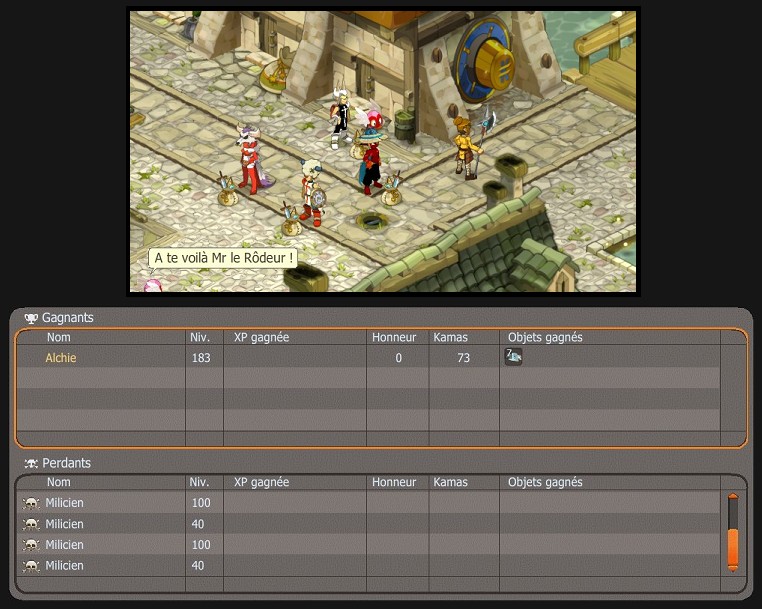Click the XP gagnée header in the Gagnants table
The image size is (762, 609).
[261, 337]
